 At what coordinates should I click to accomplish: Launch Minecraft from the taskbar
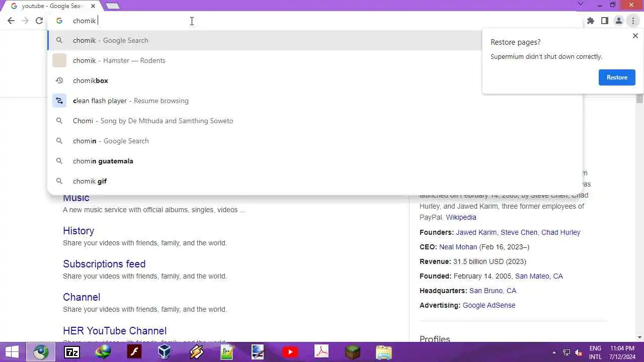352,352
